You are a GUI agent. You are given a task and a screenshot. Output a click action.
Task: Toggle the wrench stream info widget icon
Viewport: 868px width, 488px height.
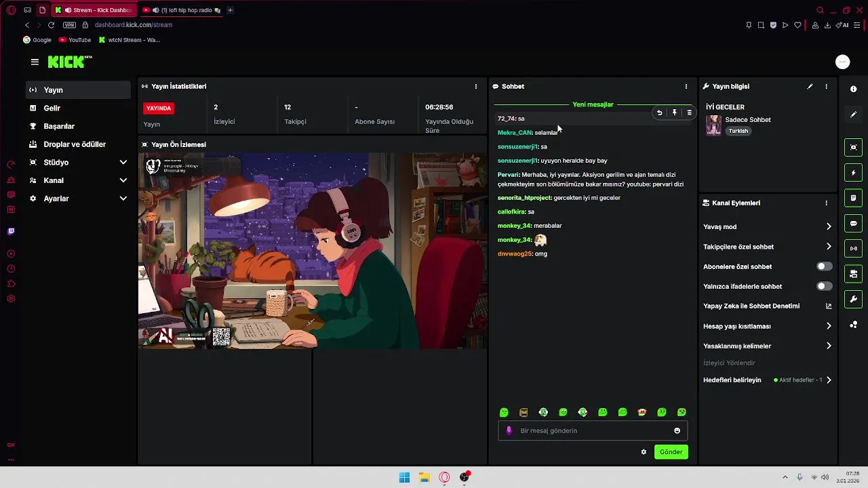(x=854, y=299)
